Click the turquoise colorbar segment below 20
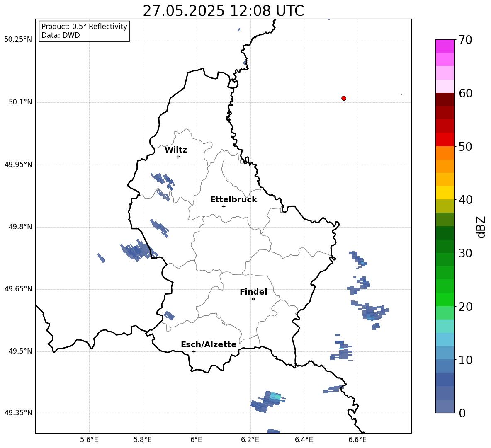 [445, 326]
